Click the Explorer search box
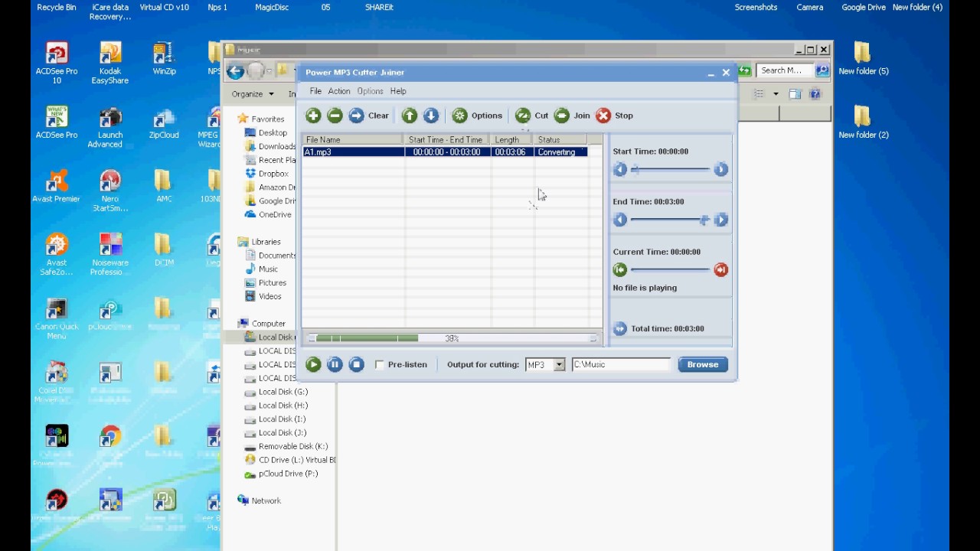The width and height of the screenshot is (980, 551). [785, 70]
